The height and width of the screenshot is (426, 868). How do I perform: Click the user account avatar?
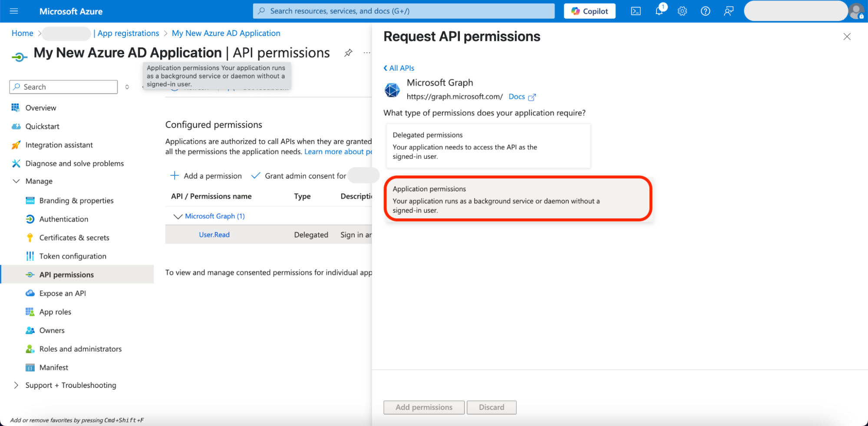pyautogui.click(x=857, y=11)
